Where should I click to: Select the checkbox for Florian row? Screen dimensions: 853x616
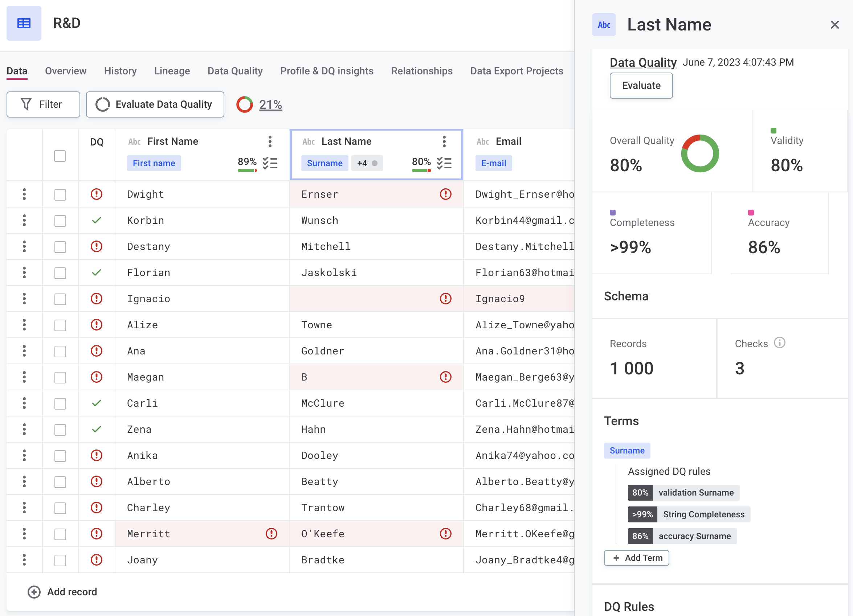(60, 273)
